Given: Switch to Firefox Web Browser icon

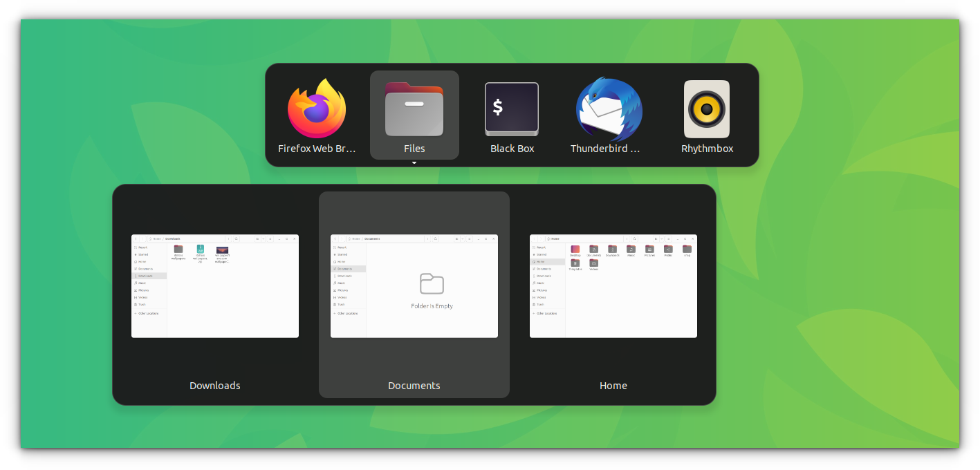Looking at the screenshot, I should click(x=317, y=109).
